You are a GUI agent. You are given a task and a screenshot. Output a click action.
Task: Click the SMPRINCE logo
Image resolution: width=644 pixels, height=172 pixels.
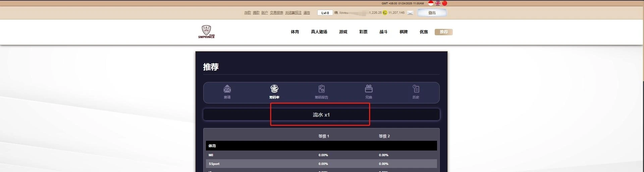pyautogui.click(x=206, y=32)
